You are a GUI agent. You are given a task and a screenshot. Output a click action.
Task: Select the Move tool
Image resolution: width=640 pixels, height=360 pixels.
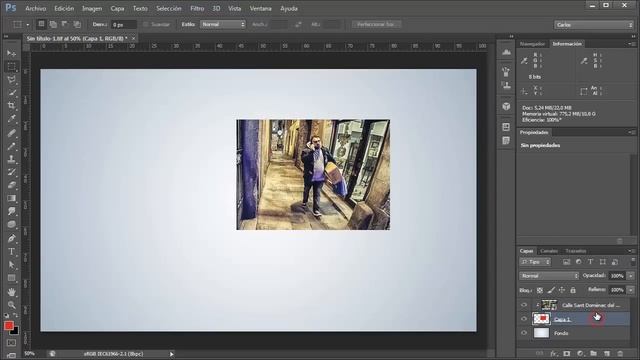[11, 53]
